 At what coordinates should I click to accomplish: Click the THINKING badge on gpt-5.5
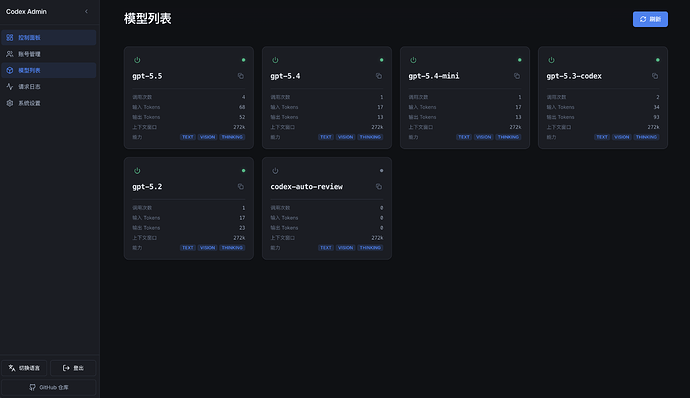[232, 137]
